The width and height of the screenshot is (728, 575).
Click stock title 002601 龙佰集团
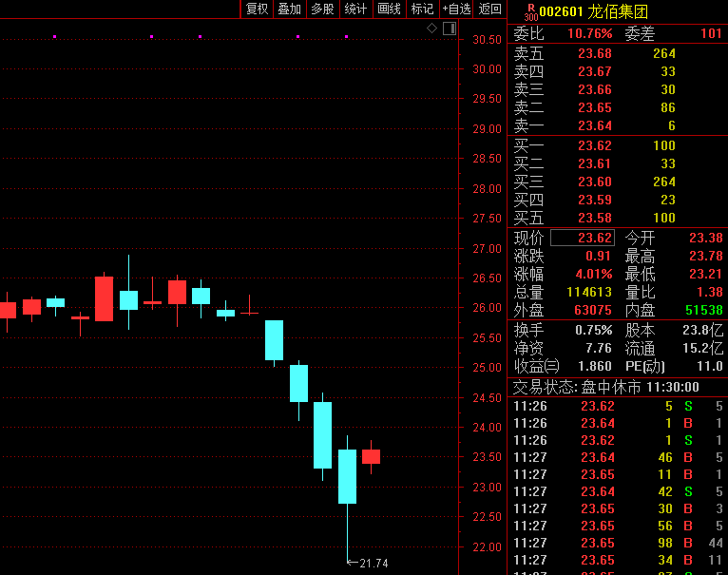(x=593, y=11)
